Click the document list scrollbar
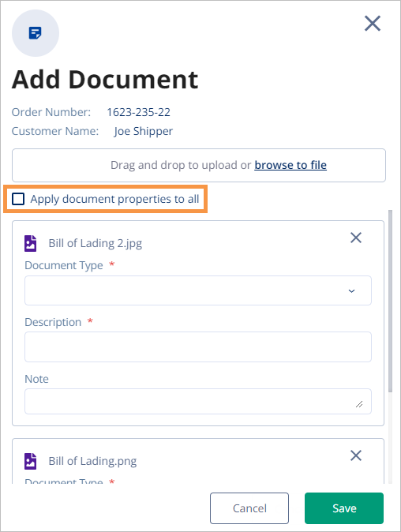Screen dimensions: 401x532 [390, 302]
